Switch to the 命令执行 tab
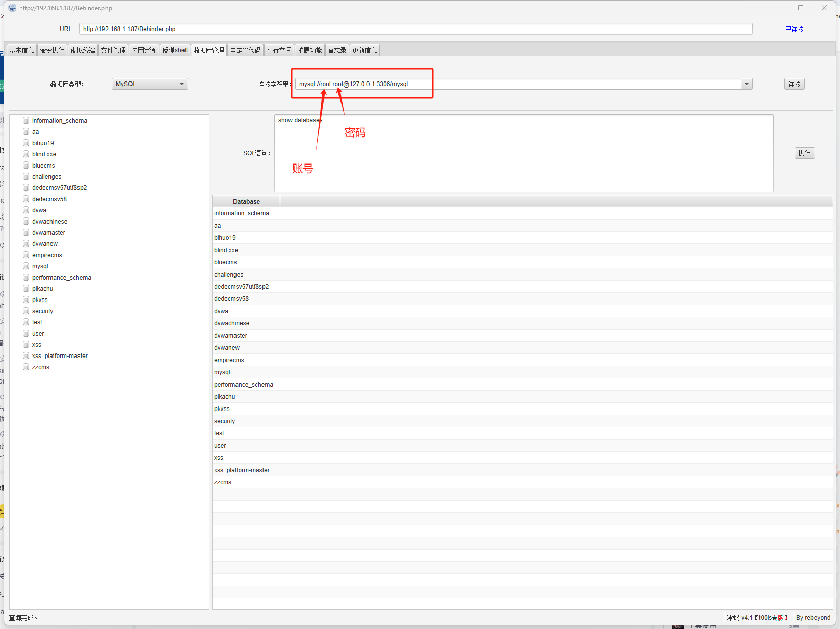The height and width of the screenshot is (629, 840). tap(52, 50)
